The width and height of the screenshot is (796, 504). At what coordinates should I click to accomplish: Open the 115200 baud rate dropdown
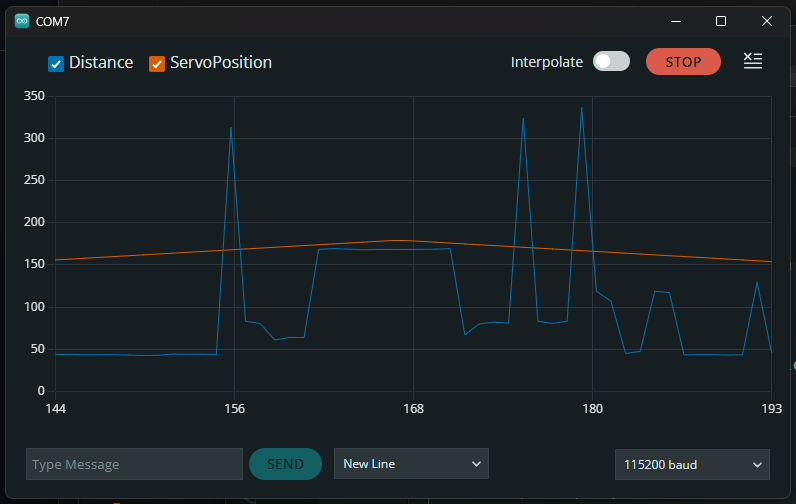692,464
